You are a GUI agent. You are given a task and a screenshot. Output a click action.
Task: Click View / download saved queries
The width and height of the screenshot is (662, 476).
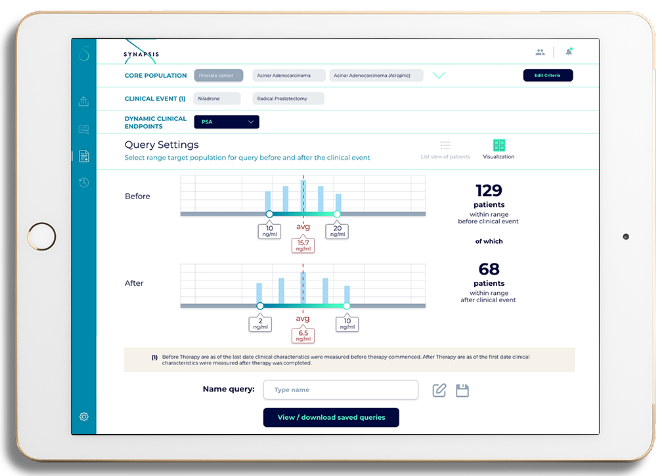pyautogui.click(x=330, y=417)
